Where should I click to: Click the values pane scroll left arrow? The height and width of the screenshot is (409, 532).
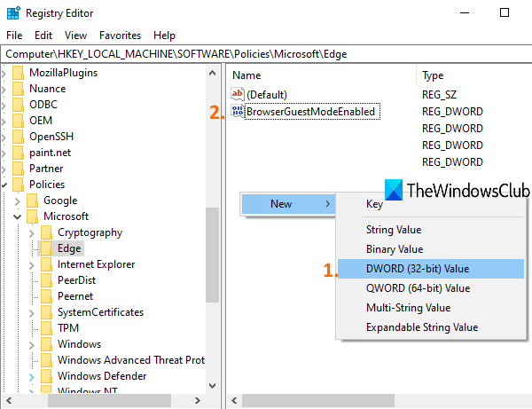coord(234,400)
